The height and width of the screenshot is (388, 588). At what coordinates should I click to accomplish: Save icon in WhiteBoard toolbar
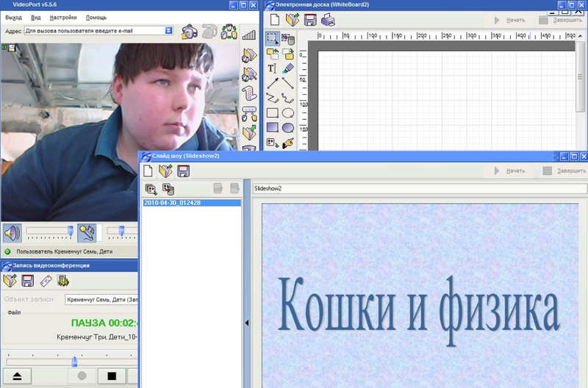310,20
